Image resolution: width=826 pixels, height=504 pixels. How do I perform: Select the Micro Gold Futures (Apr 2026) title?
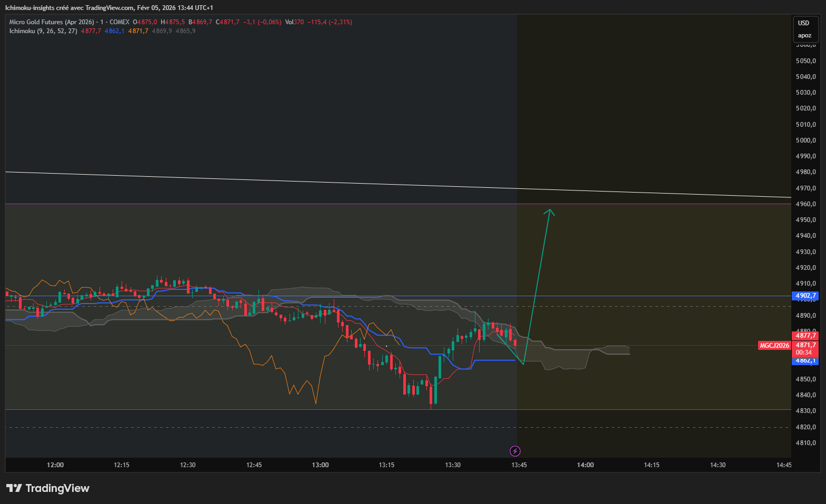(52, 22)
